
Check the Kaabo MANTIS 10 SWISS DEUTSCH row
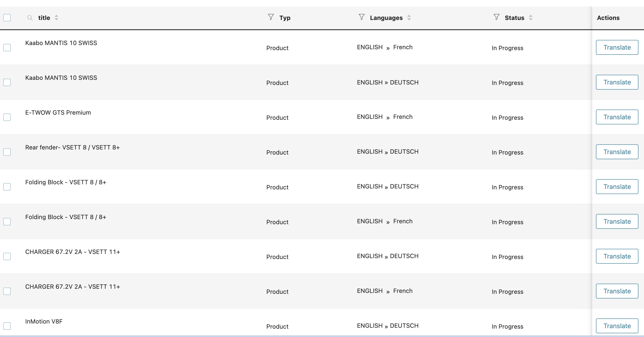[x=7, y=82]
